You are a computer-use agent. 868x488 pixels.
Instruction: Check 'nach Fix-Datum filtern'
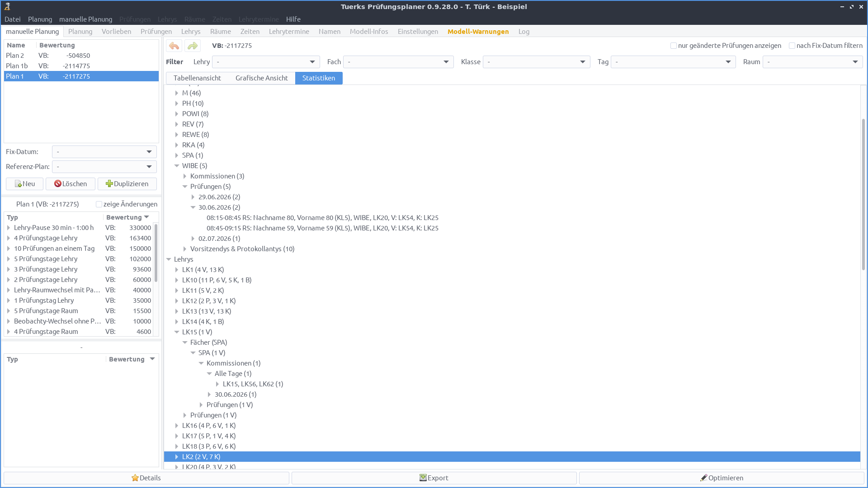792,46
